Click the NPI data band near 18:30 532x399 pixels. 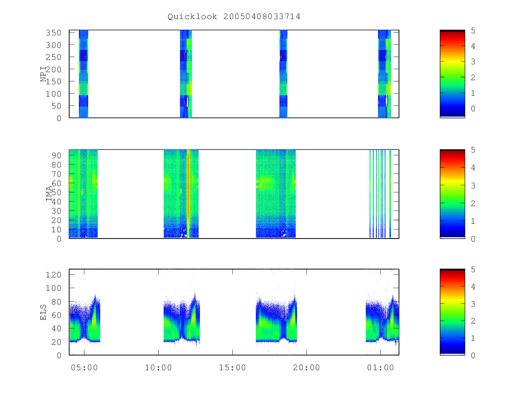pos(283,74)
